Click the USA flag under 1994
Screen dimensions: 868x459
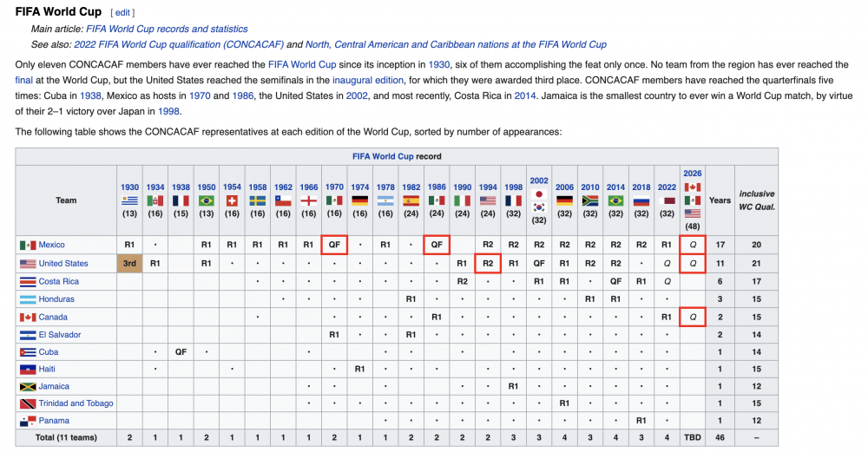(488, 200)
